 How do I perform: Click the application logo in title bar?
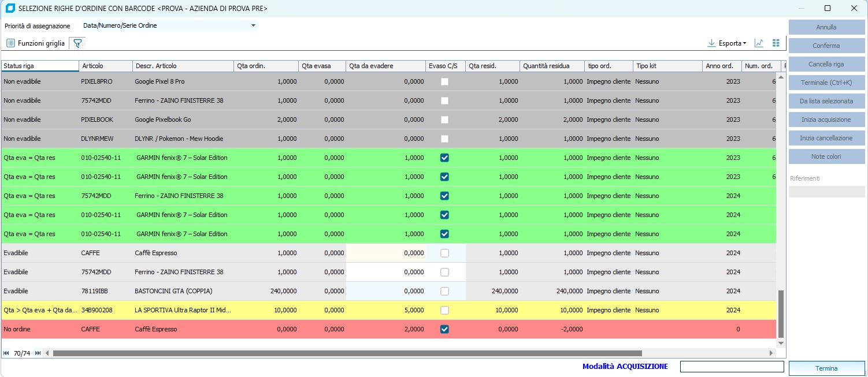pyautogui.click(x=10, y=9)
